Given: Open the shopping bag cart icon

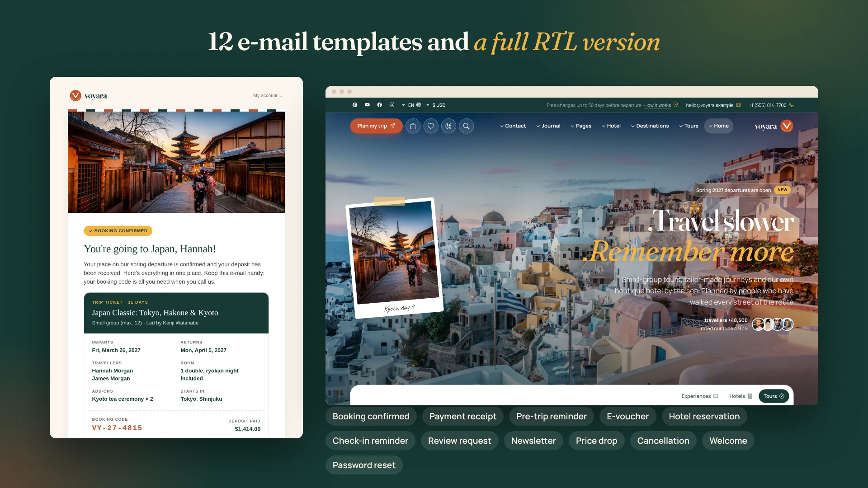Looking at the screenshot, I should [413, 126].
